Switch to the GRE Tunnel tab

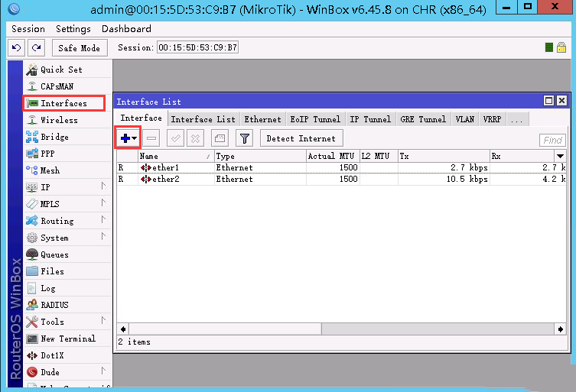tap(423, 119)
